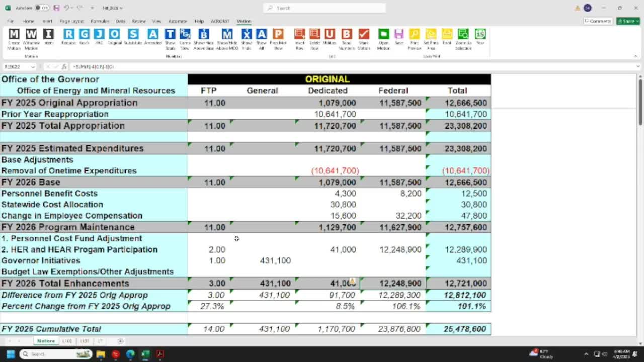The height and width of the screenshot is (362, 644).
Task: Toggle Show/Hide Above Base icon
Action: click(x=204, y=34)
